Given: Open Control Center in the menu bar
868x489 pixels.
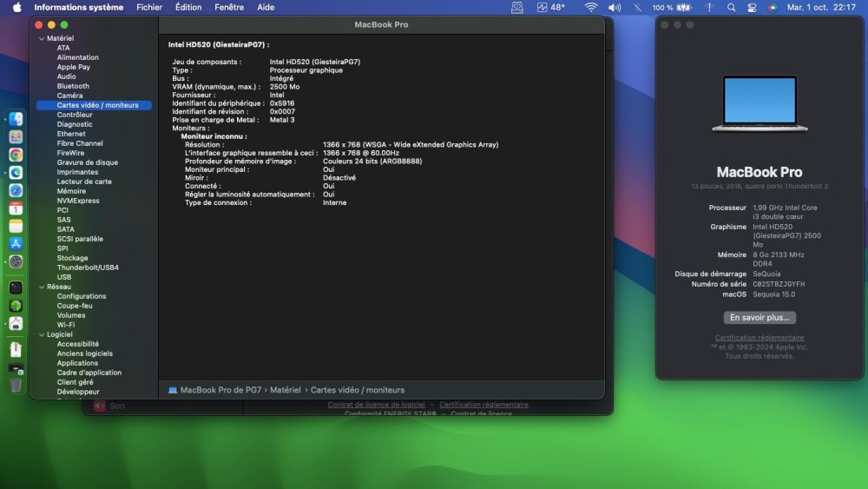Looking at the screenshot, I should [x=752, y=7].
